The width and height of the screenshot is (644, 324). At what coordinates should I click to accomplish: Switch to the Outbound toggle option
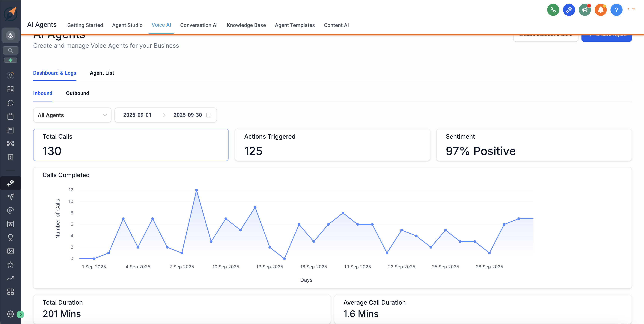[78, 93]
